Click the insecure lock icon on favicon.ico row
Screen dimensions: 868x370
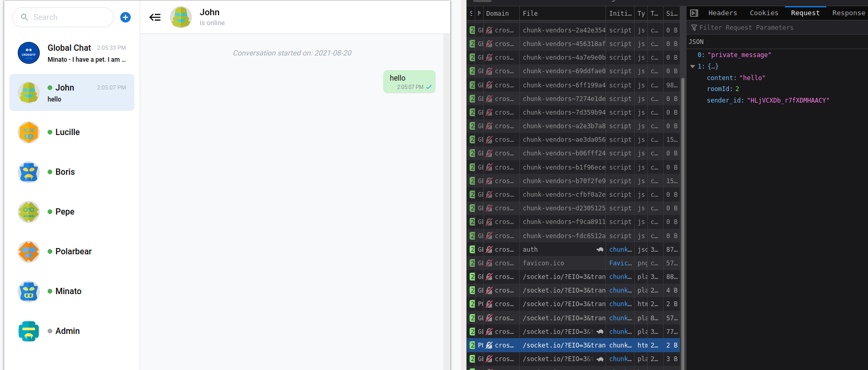click(489, 263)
